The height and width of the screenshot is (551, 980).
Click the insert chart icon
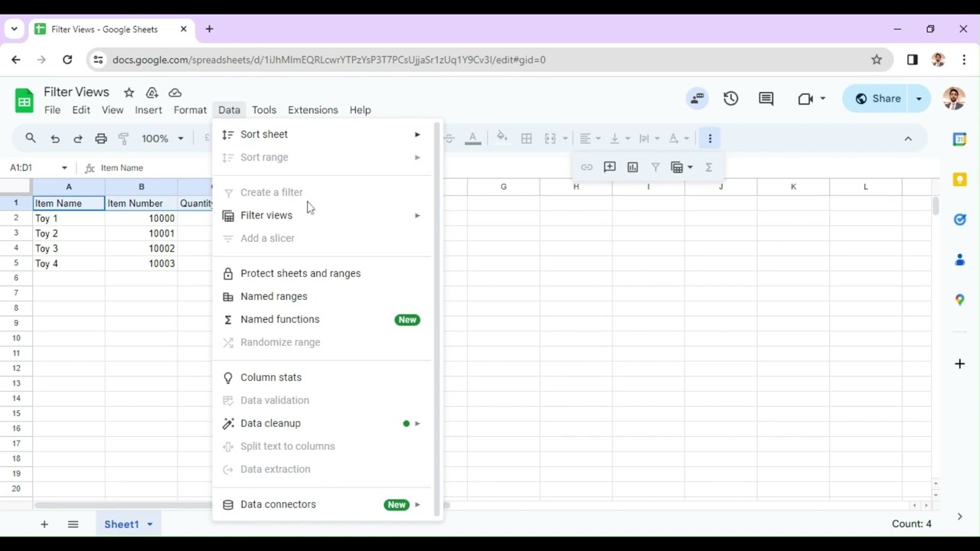pos(632,167)
